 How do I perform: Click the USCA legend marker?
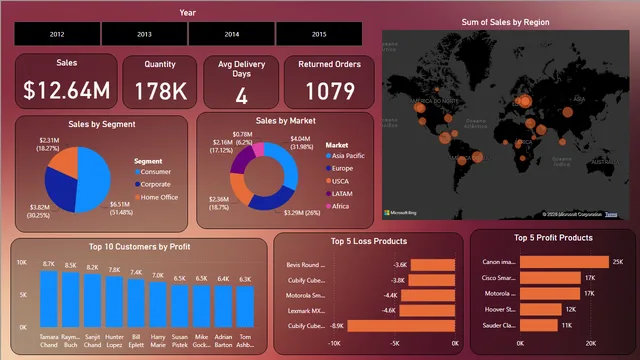tap(329, 181)
